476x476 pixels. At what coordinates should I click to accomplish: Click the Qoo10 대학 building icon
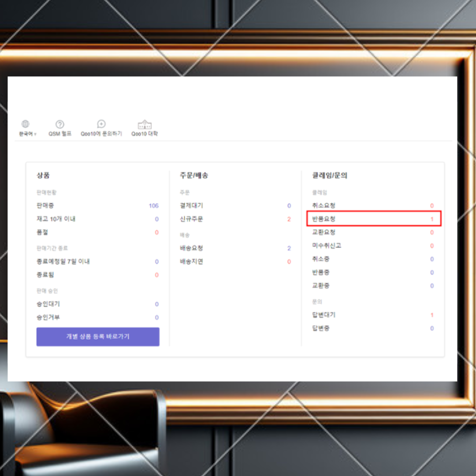point(145,124)
